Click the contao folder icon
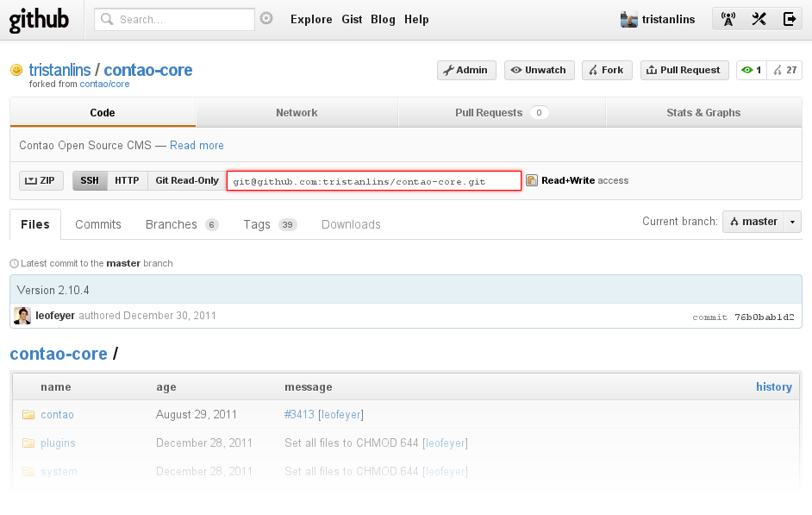Viewport: 812px width, 515px height. pos(28,415)
